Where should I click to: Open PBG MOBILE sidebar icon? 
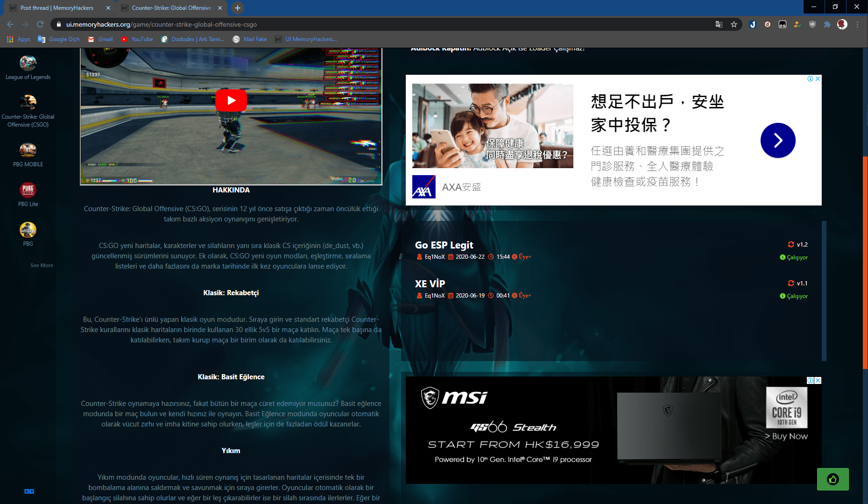click(28, 150)
